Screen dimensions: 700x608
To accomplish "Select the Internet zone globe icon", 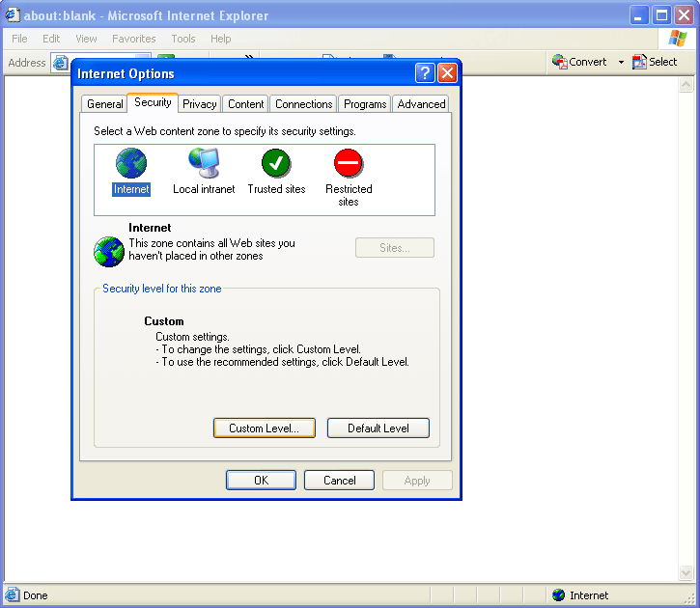I will 131,163.
